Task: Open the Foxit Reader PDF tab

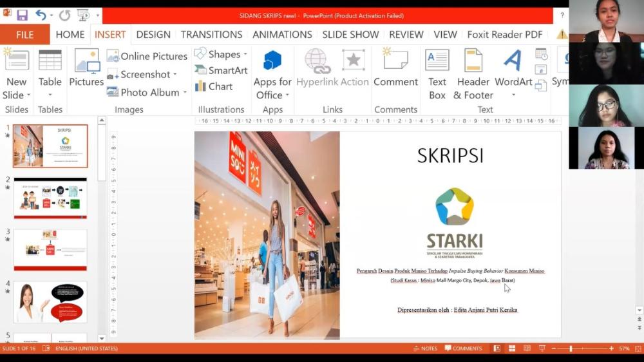Action: pyautogui.click(x=505, y=35)
